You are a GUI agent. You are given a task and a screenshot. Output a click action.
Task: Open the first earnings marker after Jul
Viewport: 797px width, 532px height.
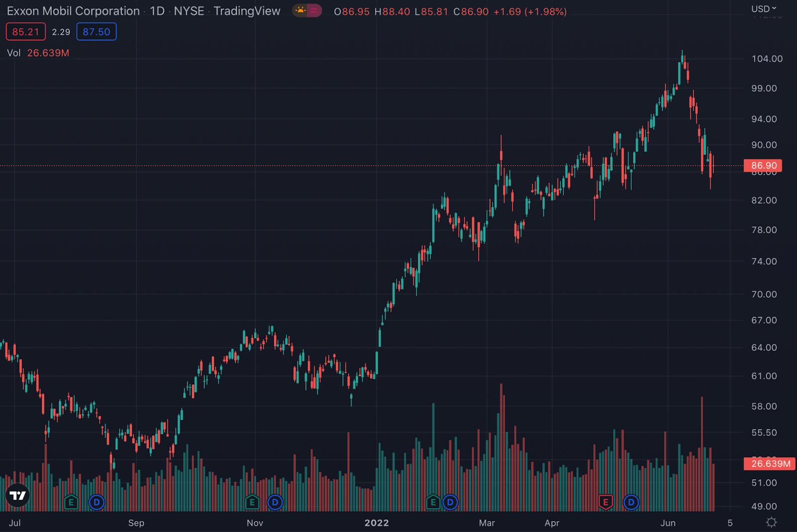[71, 502]
